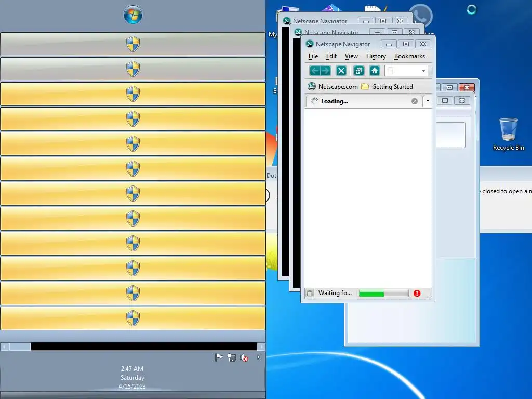Click the network tray icon
The image size is (532, 399).
232,357
